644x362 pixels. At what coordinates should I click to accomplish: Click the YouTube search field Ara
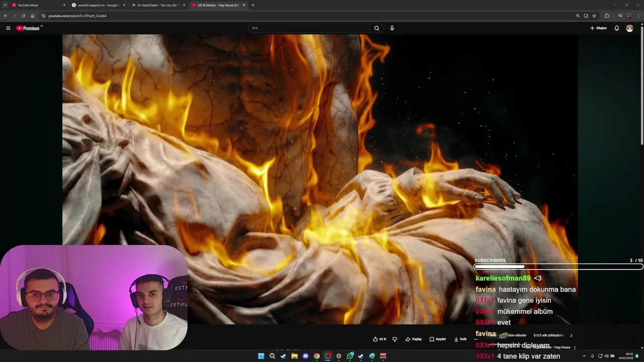tap(309, 28)
